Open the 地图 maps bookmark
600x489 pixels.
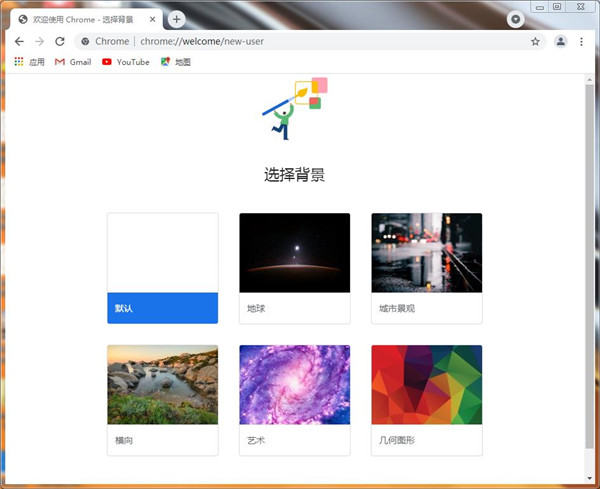pos(175,62)
